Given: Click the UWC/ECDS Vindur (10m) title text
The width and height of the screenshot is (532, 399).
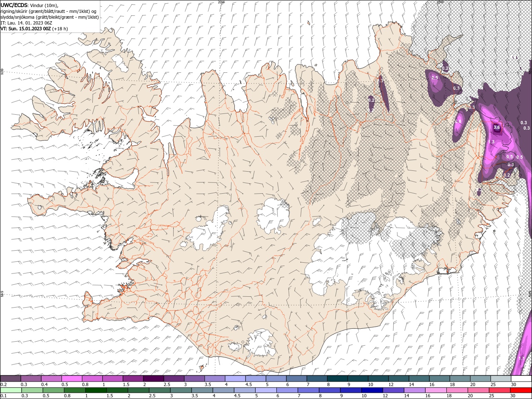Looking at the screenshot, I should point(30,5).
